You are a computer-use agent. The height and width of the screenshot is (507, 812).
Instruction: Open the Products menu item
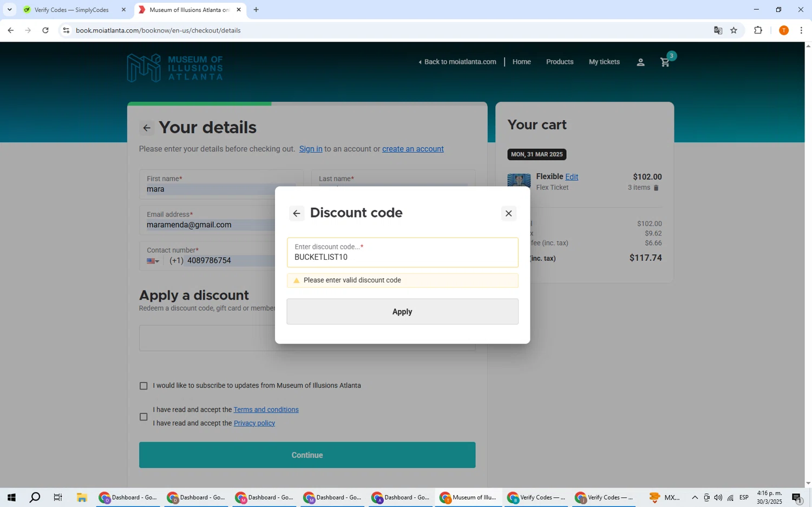click(x=560, y=62)
